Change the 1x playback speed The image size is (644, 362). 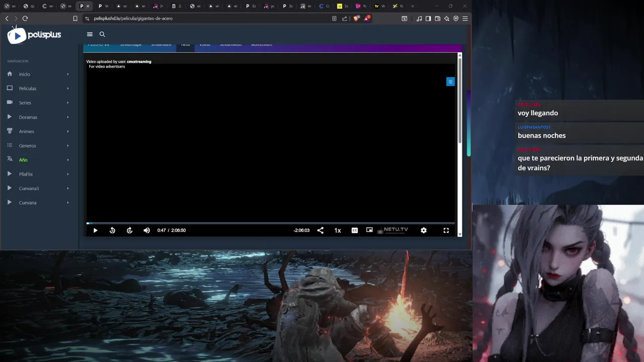click(x=338, y=230)
